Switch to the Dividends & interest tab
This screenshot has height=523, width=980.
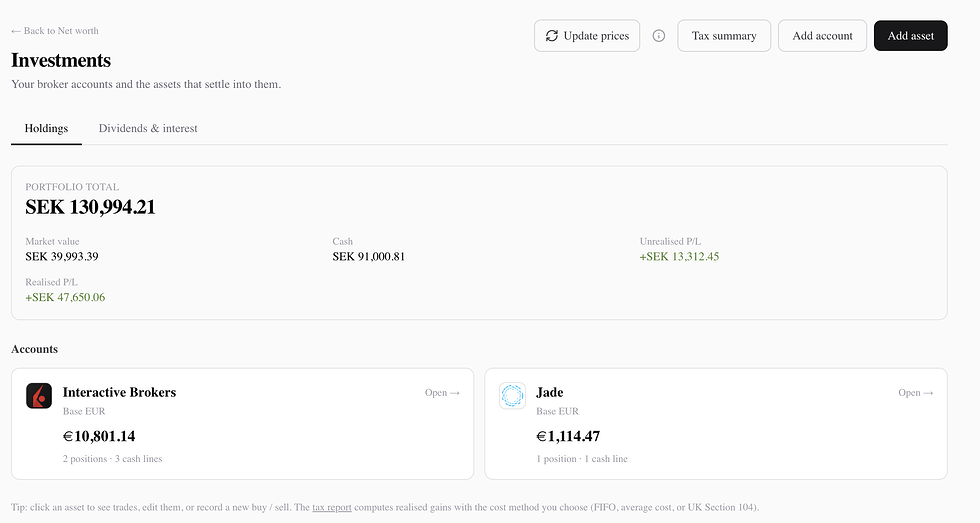tap(148, 128)
